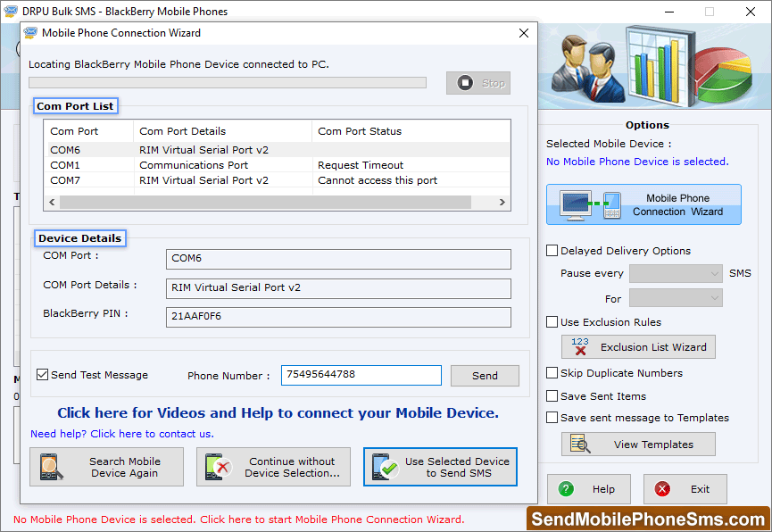The width and height of the screenshot is (772, 532).
Task: Open the For duration dropdown
Action: [676, 298]
